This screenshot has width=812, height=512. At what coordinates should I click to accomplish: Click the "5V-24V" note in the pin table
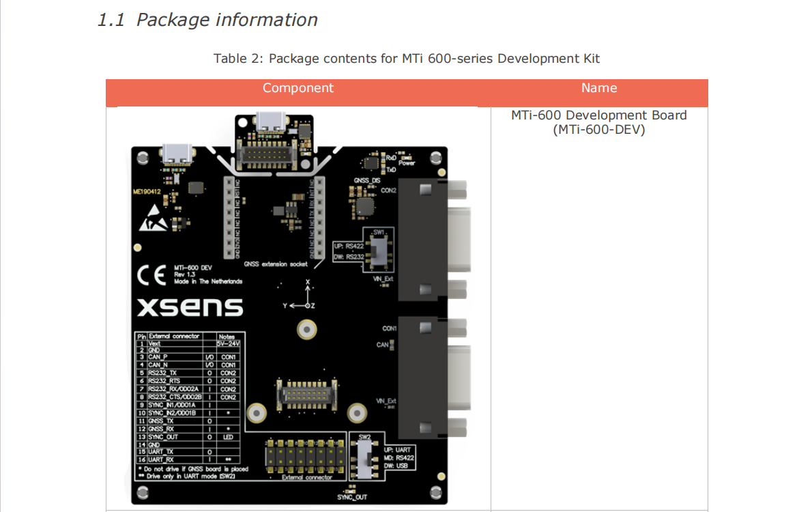pos(228,343)
